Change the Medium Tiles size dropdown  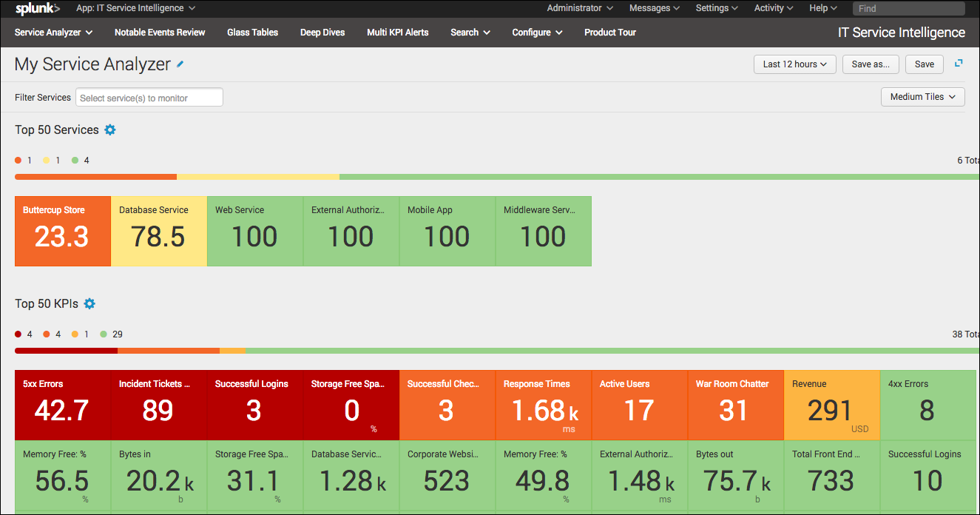pos(922,97)
